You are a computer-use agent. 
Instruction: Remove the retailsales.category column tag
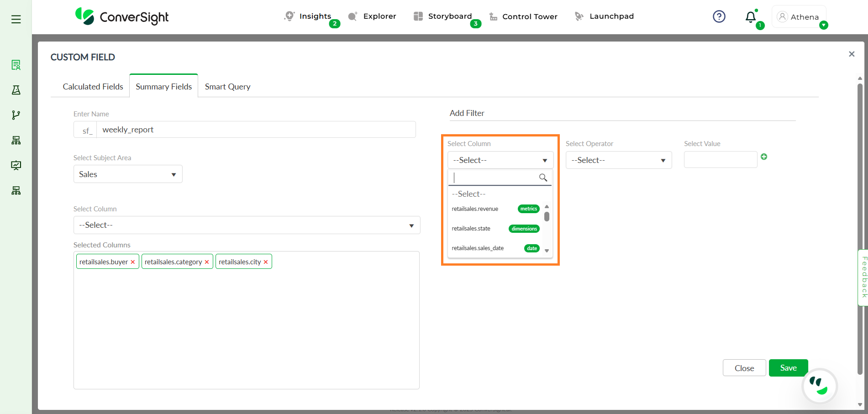[207, 262]
